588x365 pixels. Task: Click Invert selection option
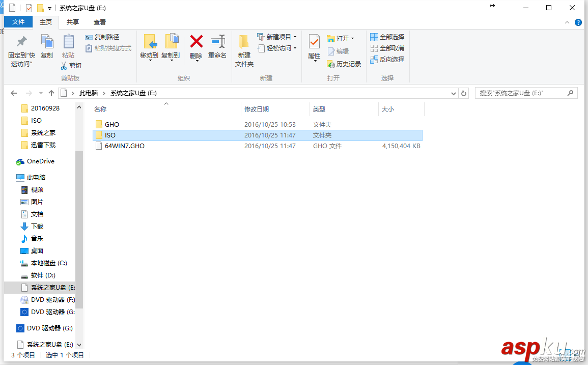coord(387,59)
